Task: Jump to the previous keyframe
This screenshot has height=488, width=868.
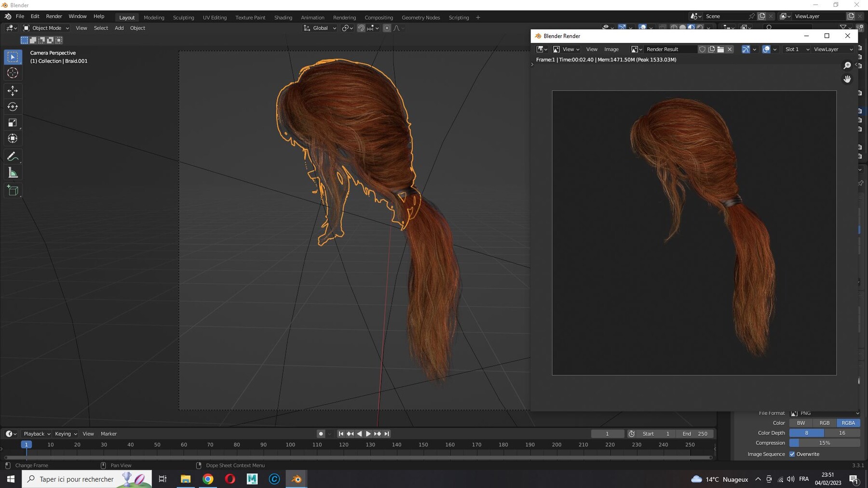Action: [350, 434]
